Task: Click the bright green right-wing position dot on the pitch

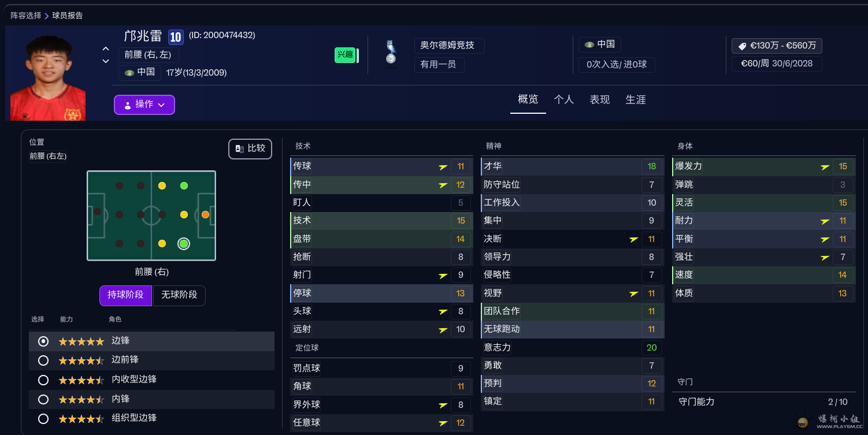Action: [x=184, y=244]
